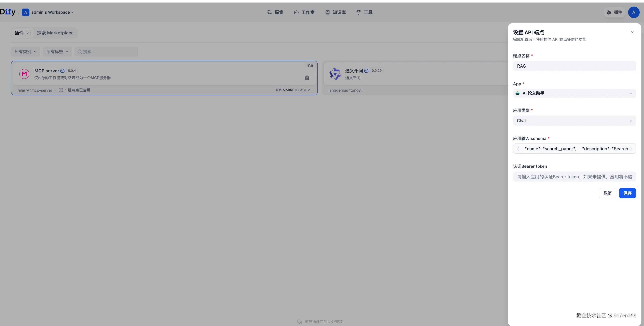Switch to the 探索 Marketplace tab
644x326 pixels.
click(55, 33)
